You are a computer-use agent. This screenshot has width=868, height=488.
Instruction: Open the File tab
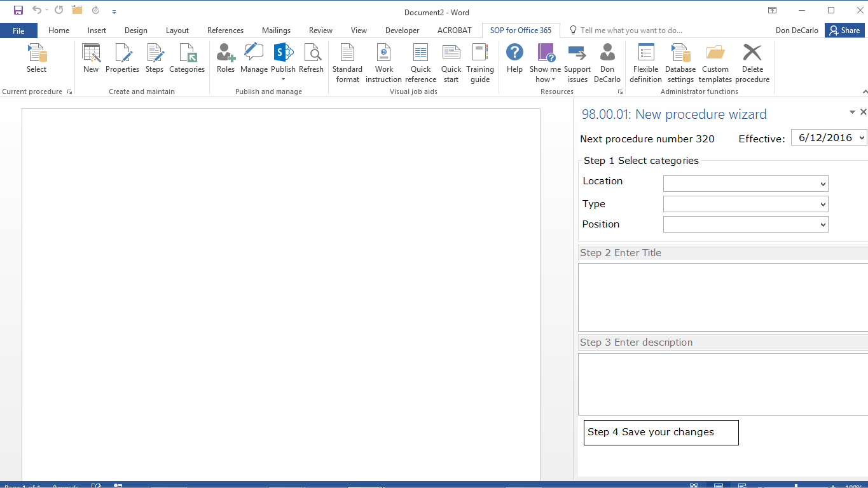click(x=18, y=30)
